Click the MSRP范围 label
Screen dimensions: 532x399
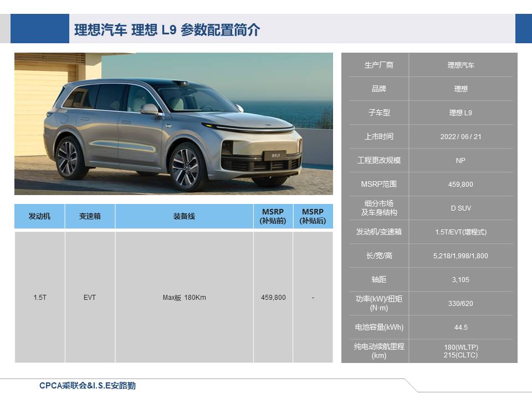[379, 184]
